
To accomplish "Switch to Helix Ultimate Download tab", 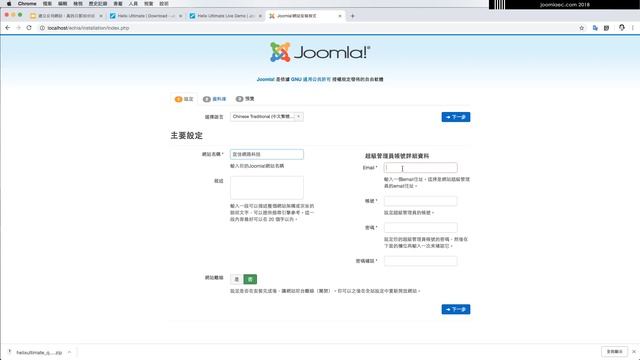I will (146, 16).
